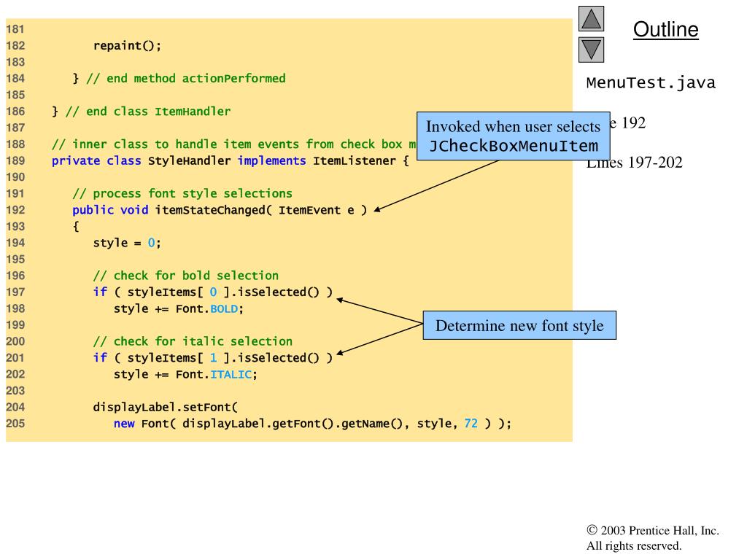Open the Outline heading link
Viewport: 747px width, 560px height.
point(665,29)
